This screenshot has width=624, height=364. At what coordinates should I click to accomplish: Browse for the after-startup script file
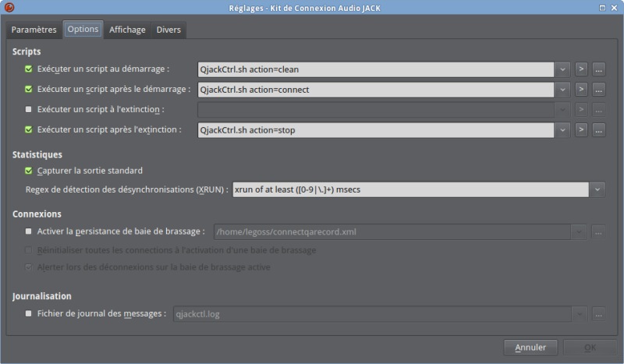click(599, 89)
